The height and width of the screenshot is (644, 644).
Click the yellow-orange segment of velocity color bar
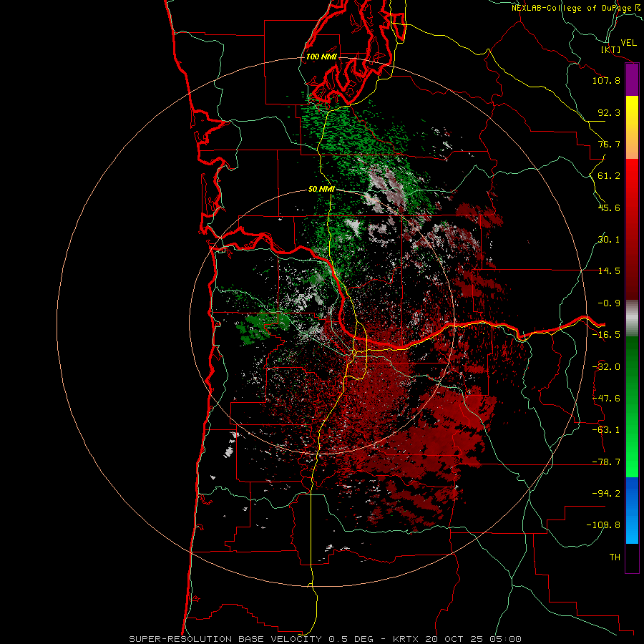632,127
